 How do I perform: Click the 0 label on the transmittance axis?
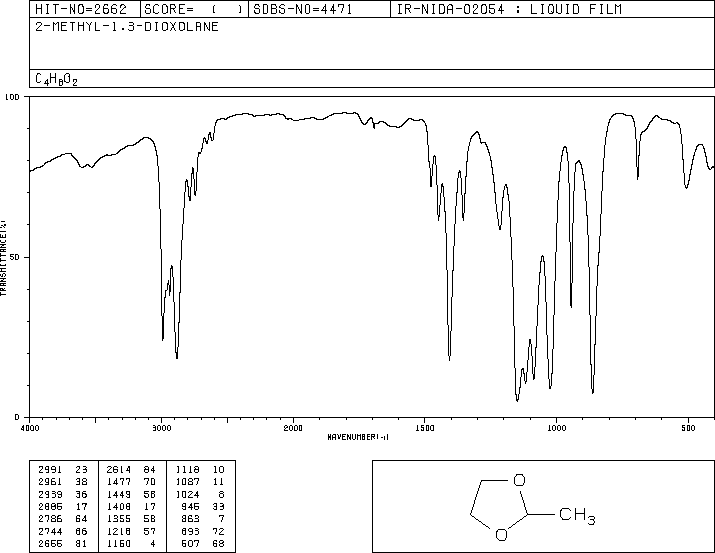click(17, 417)
